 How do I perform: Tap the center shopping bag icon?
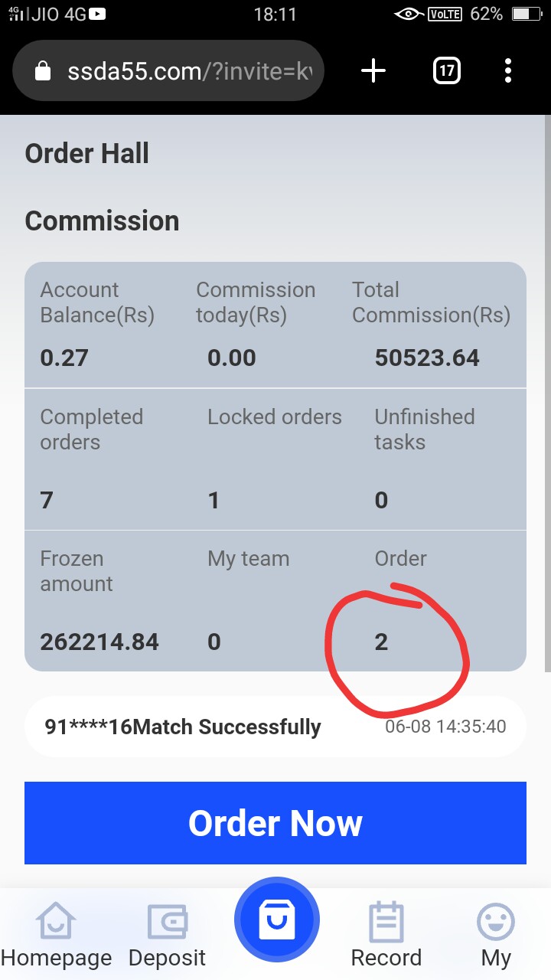276,920
